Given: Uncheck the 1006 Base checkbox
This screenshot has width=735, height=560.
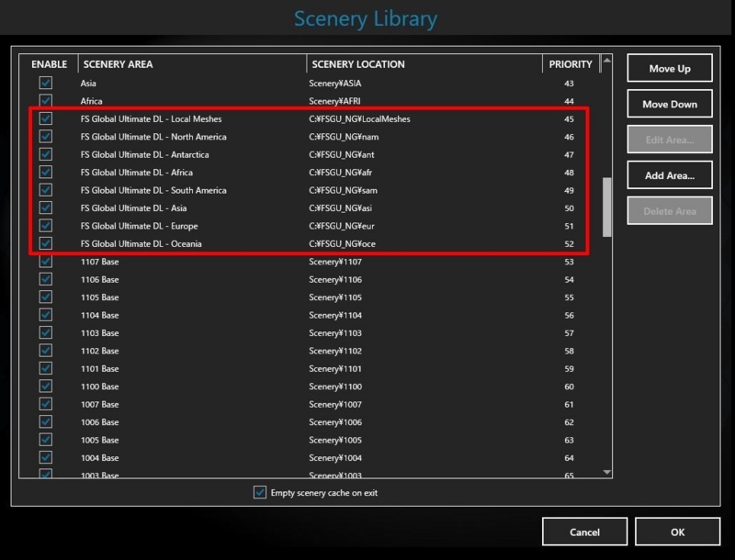Looking at the screenshot, I should click(x=45, y=421).
